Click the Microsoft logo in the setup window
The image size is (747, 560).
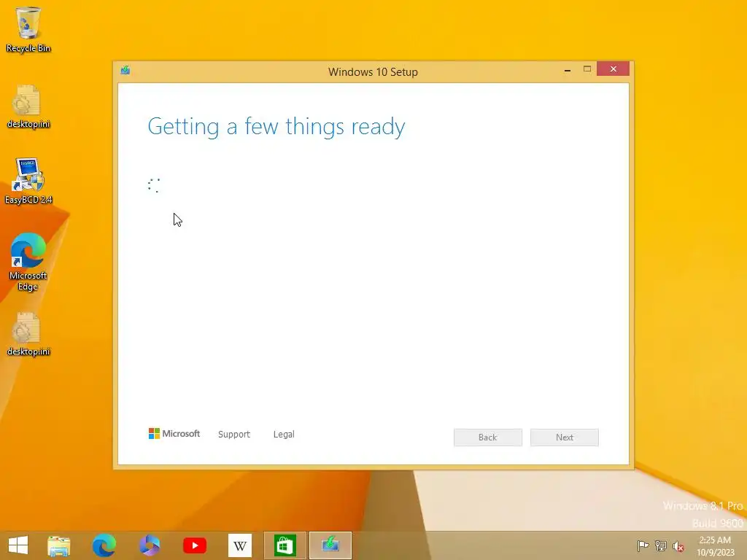tap(174, 434)
